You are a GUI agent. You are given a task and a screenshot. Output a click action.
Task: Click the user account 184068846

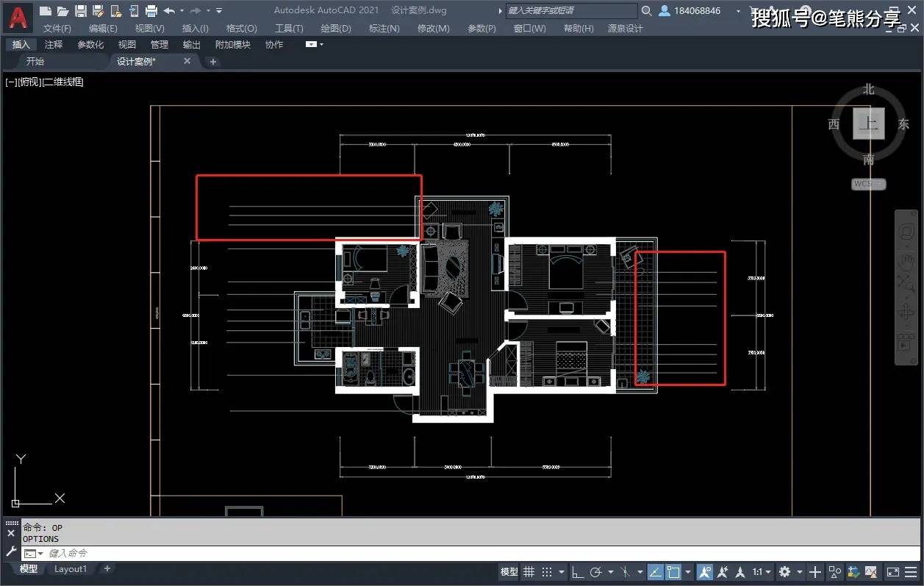[x=697, y=11]
